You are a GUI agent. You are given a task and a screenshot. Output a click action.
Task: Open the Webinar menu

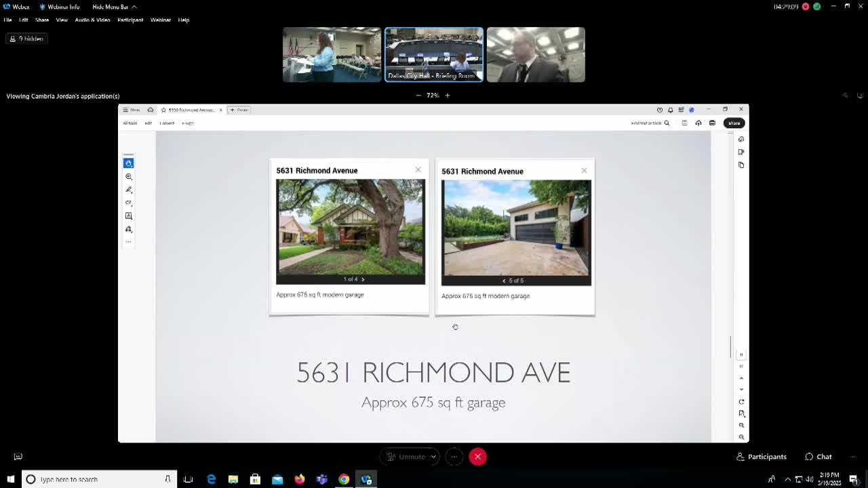pyautogui.click(x=161, y=20)
